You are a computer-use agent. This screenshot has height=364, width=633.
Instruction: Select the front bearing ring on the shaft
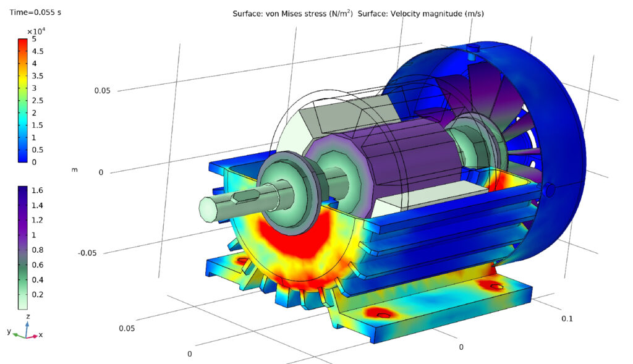(x=288, y=193)
